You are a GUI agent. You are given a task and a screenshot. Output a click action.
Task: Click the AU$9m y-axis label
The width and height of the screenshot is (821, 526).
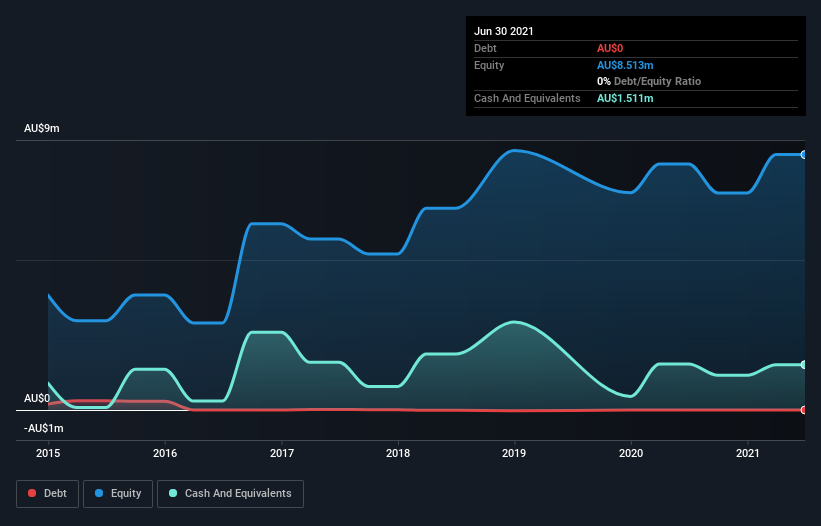[42, 129]
